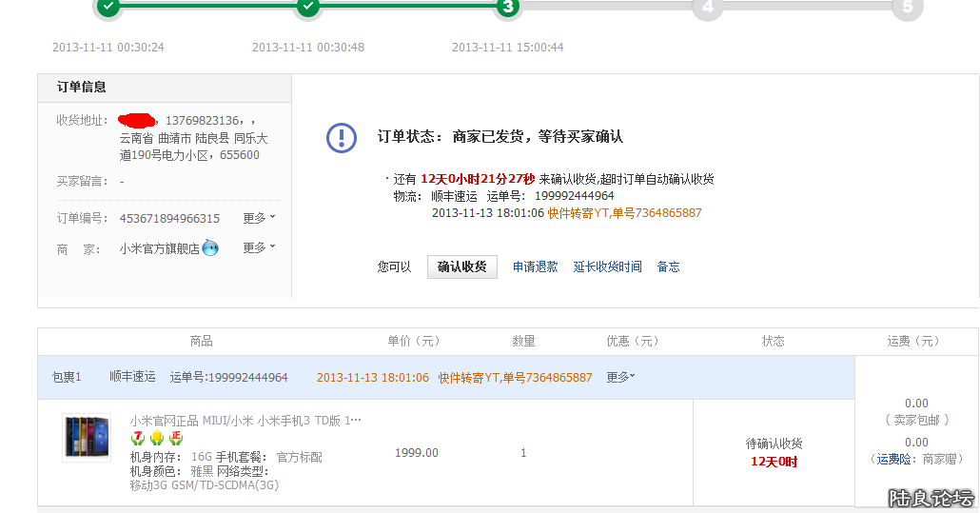Viewport: 980px width, 513px height.
Task: Click the yellow middle service badge icon
Action: [x=157, y=439]
